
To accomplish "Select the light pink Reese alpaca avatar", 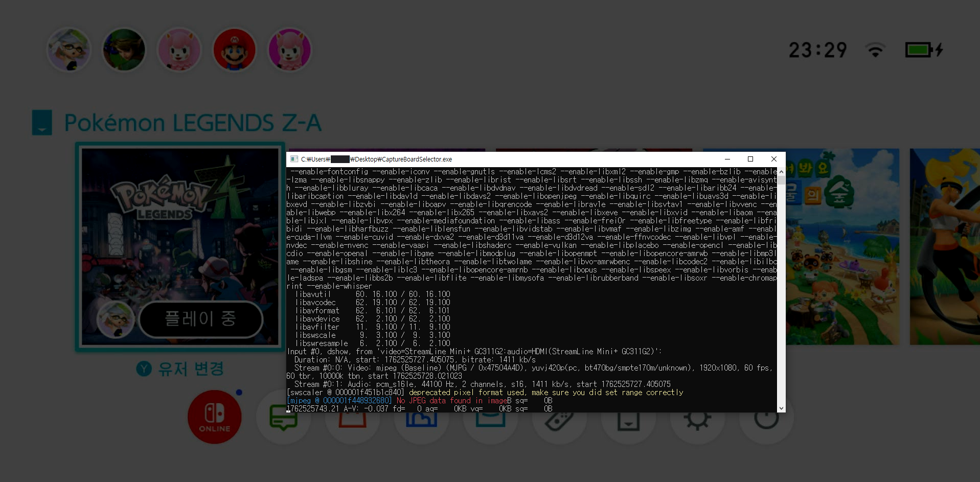I will tap(179, 50).
